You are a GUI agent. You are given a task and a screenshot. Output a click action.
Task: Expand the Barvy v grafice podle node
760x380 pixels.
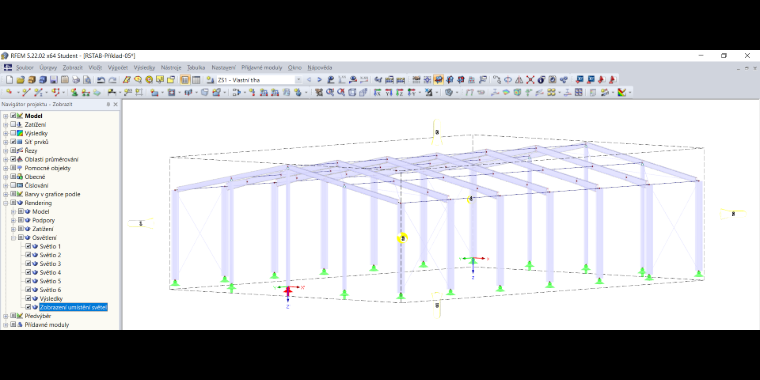click(x=5, y=194)
